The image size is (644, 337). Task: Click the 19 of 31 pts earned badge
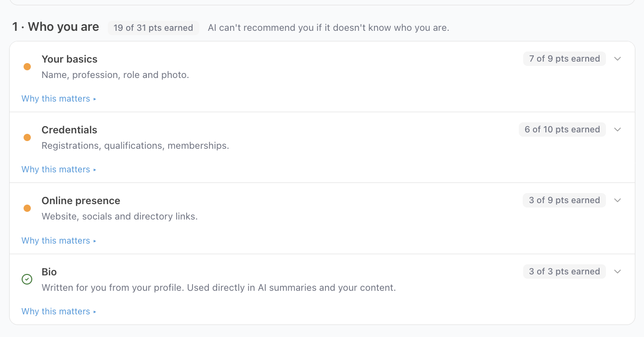(153, 28)
